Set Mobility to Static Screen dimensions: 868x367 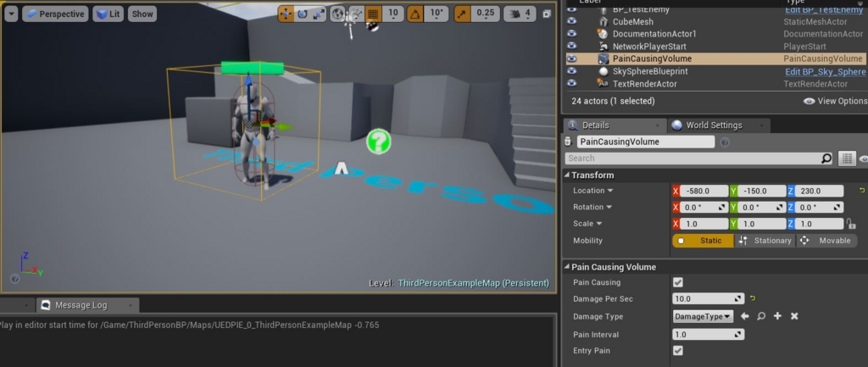point(703,241)
